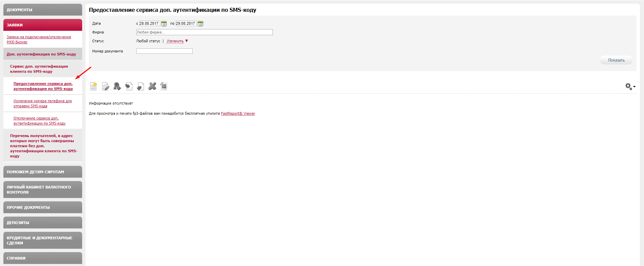Open the ДЕПОЗИТЫ menu section
The width and height of the screenshot is (644, 266).
(x=43, y=222)
